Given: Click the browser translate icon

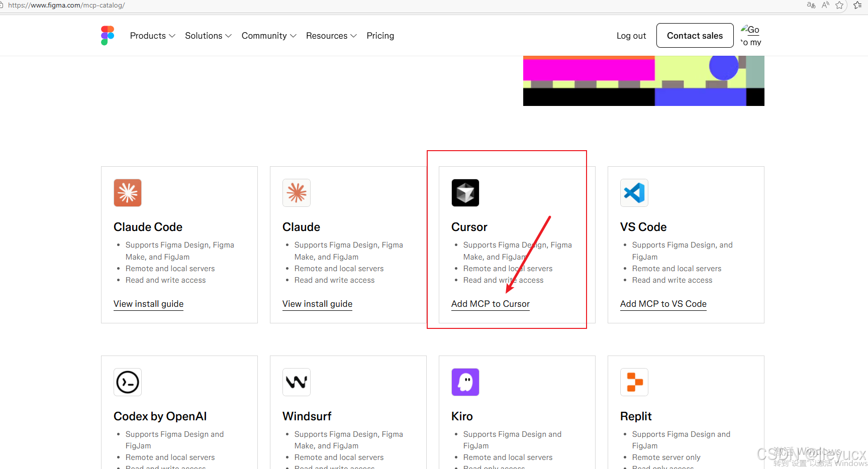Looking at the screenshot, I should point(811,5).
